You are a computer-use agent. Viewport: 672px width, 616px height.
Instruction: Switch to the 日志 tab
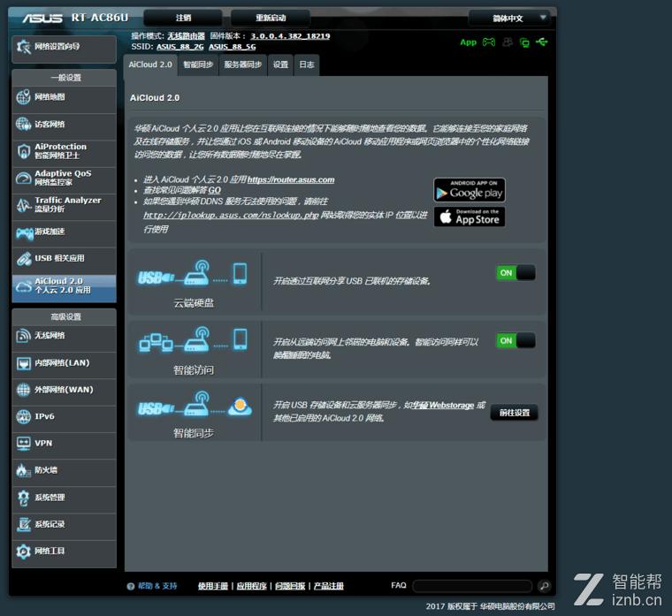pyautogui.click(x=306, y=65)
